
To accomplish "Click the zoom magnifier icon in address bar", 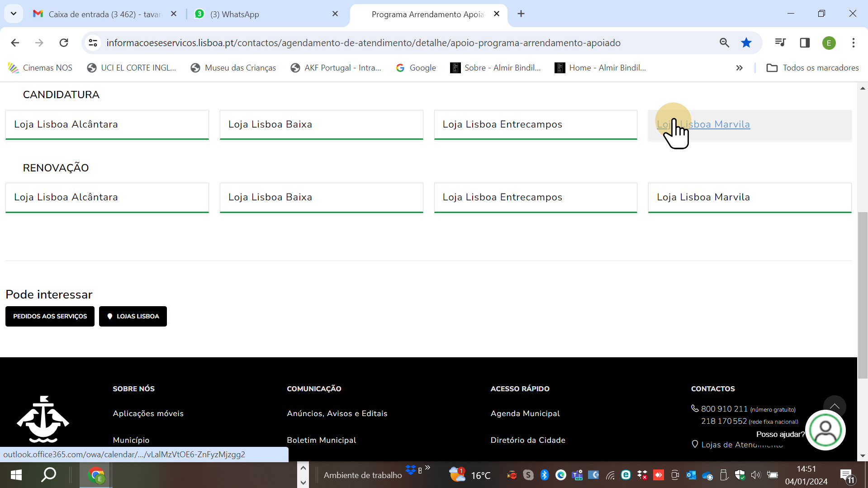I will click(x=724, y=43).
